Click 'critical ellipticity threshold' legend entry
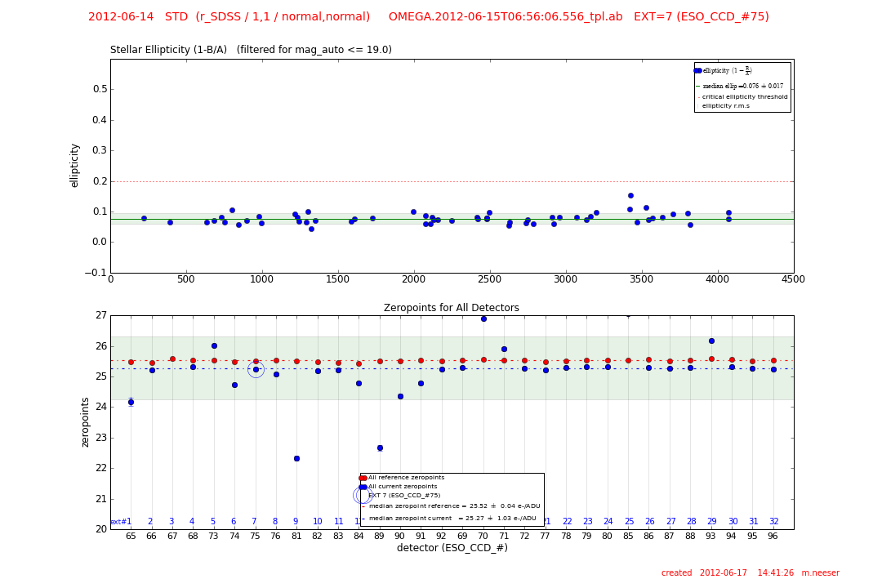This screenshot has height=588, width=882. (x=744, y=96)
